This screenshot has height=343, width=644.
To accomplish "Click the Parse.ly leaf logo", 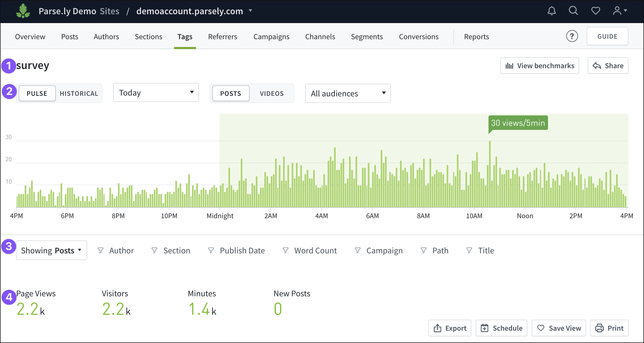I will click(x=23, y=11).
